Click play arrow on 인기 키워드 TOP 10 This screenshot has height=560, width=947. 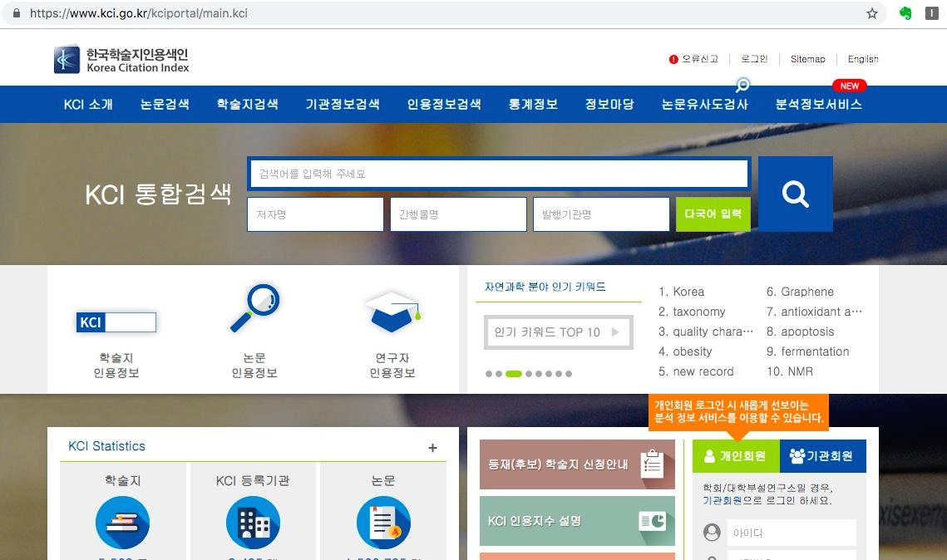614,332
